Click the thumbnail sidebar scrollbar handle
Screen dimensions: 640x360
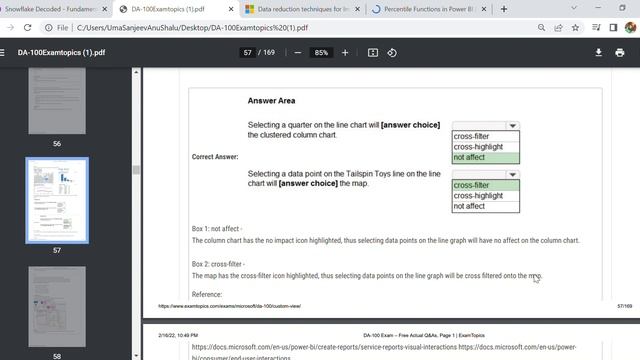[136, 170]
